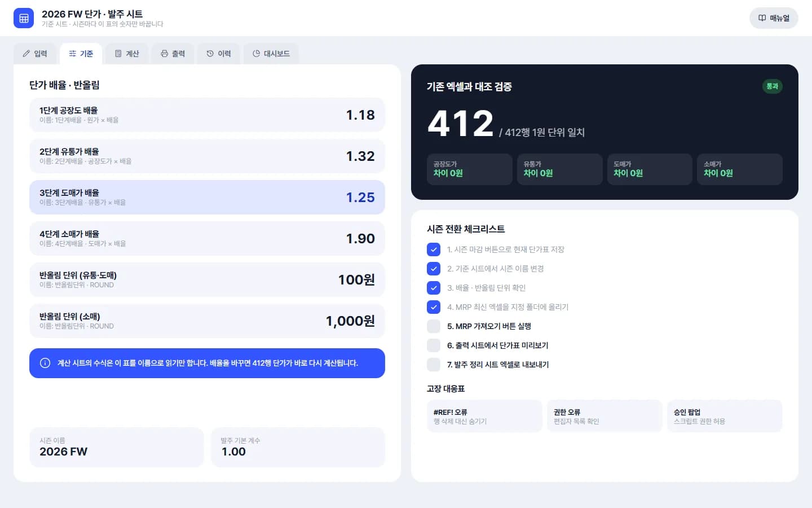Open the 권한 오류 troubleshooting card

click(604, 416)
